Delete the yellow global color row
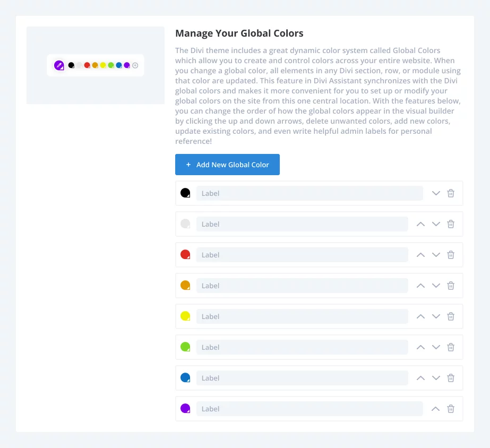This screenshot has width=490, height=448. click(x=451, y=316)
